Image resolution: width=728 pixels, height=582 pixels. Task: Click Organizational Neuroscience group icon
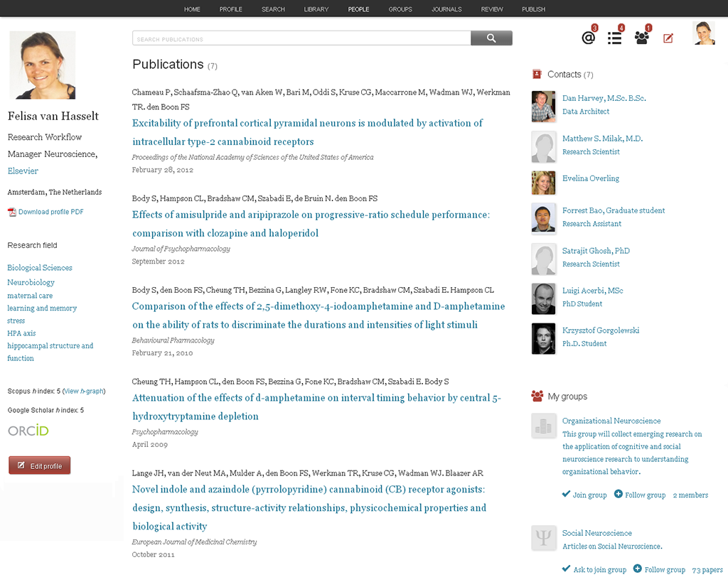pyautogui.click(x=544, y=426)
